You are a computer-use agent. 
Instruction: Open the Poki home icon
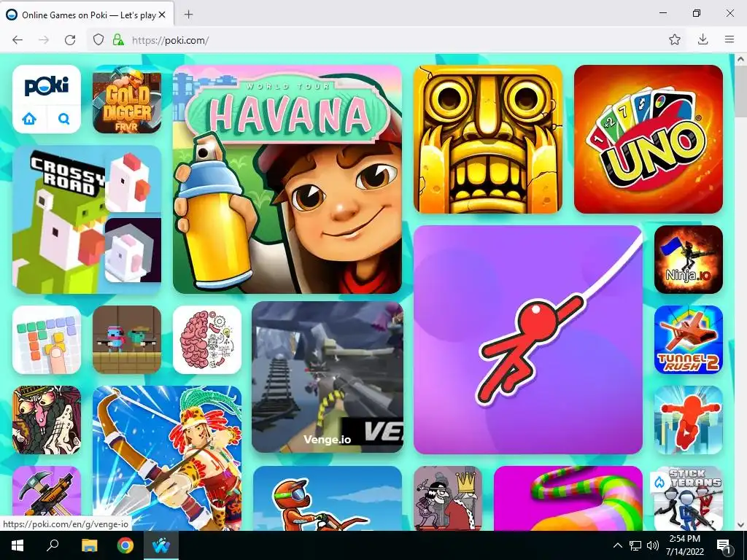pos(29,119)
